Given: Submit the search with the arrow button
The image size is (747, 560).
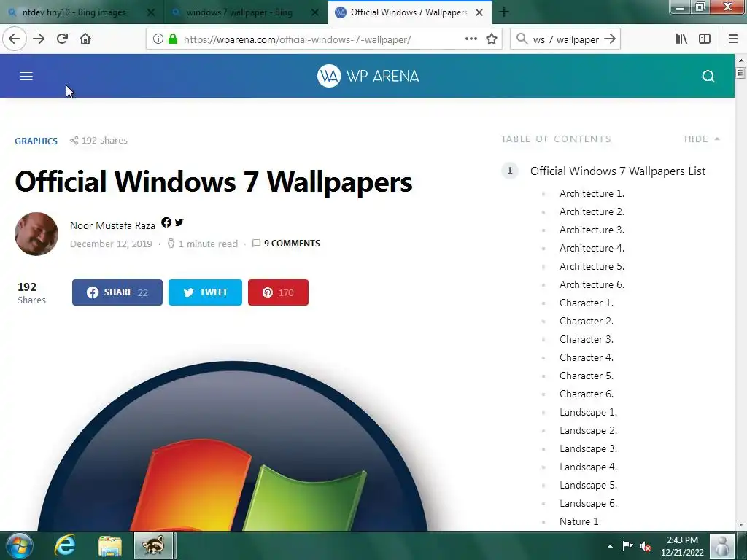Looking at the screenshot, I should pyautogui.click(x=610, y=39).
